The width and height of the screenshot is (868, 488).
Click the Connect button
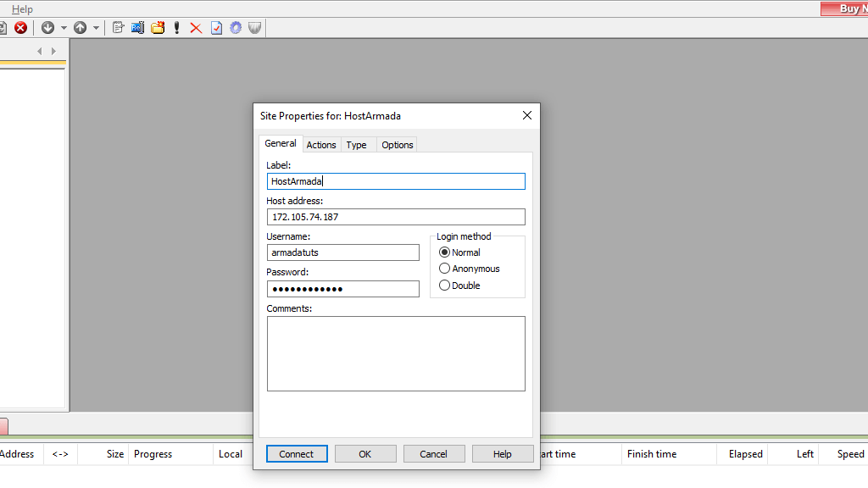click(x=297, y=454)
